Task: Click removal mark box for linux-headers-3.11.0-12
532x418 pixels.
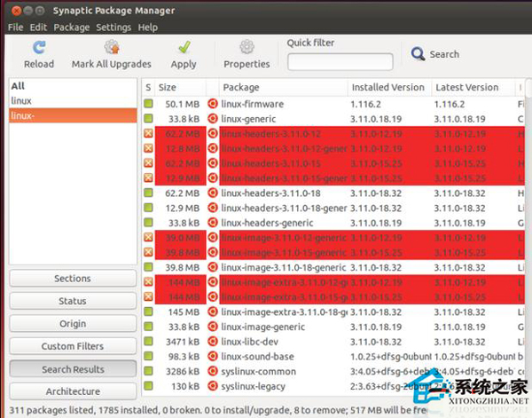Action: click(x=148, y=133)
